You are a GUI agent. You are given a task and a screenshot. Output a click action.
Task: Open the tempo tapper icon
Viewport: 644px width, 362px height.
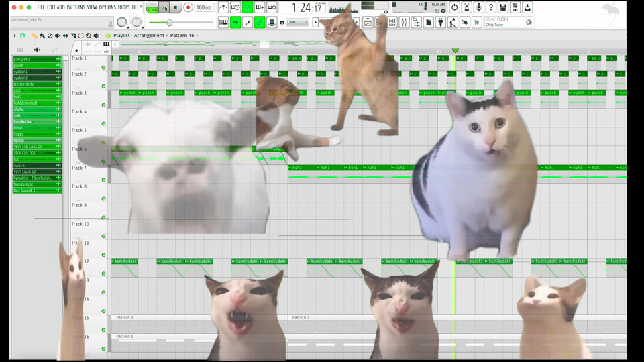point(453,23)
